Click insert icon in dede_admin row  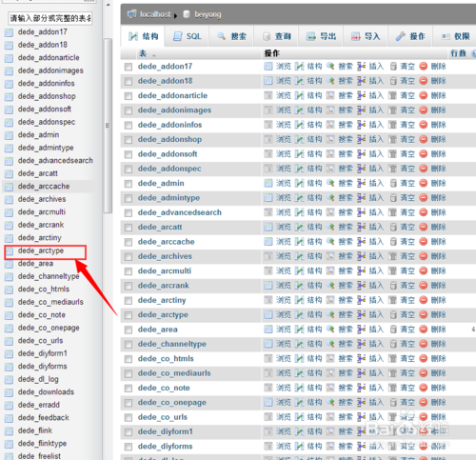coord(361,183)
